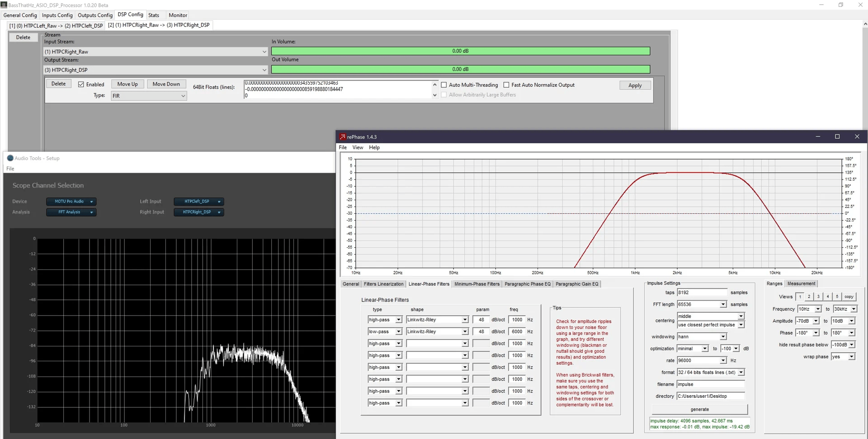868x439 pixels.
Task: Open the Monitor tab
Action: [178, 15]
